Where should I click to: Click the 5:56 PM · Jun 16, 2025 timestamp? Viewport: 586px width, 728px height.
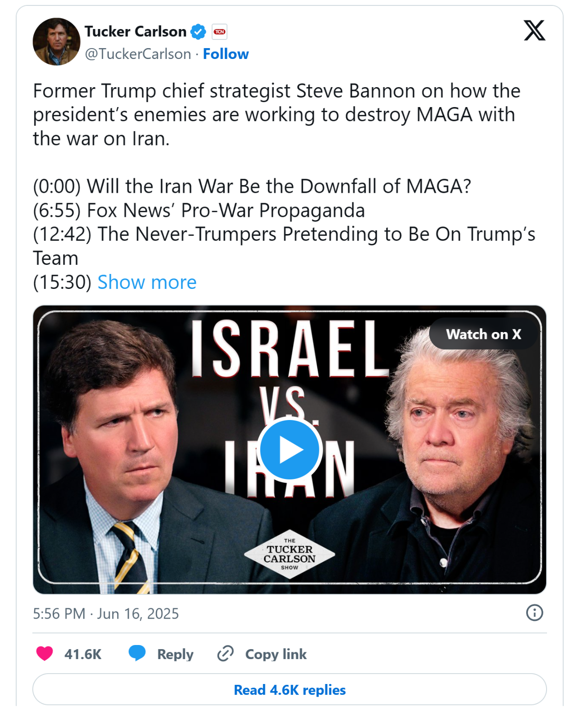point(106,614)
